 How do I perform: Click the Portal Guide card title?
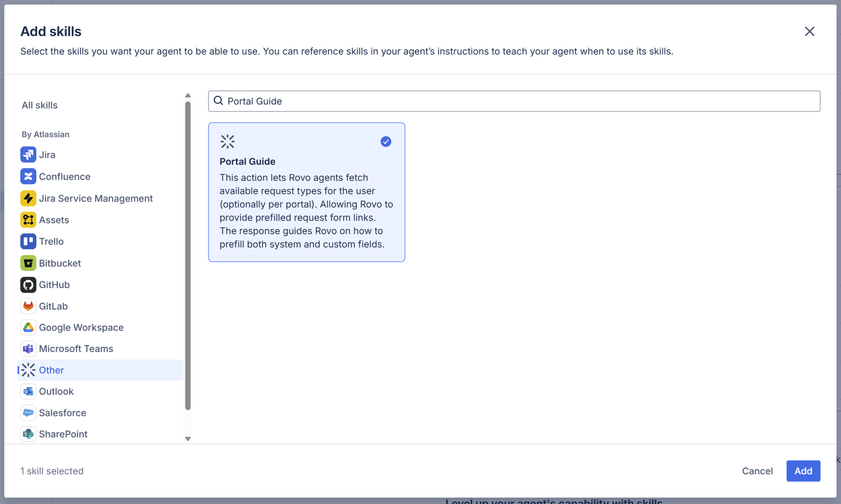(x=247, y=161)
